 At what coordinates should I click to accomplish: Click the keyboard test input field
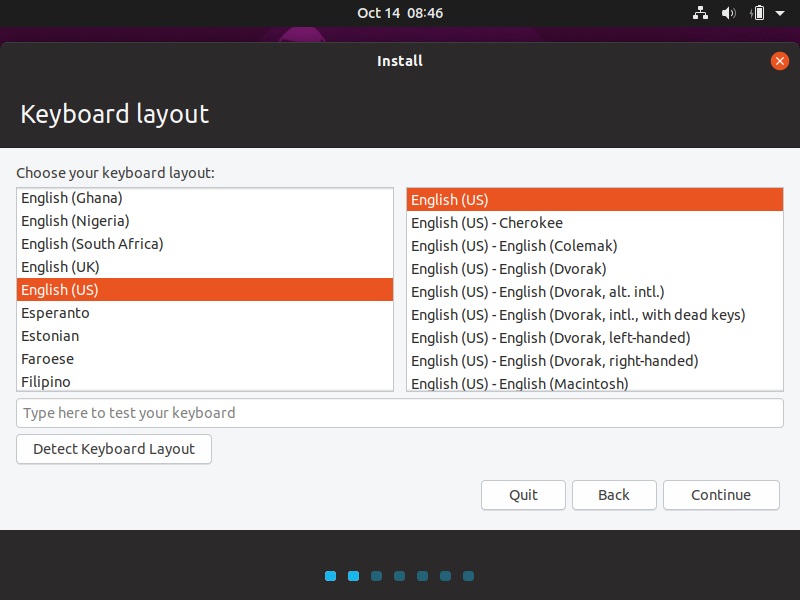(x=400, y=412)
